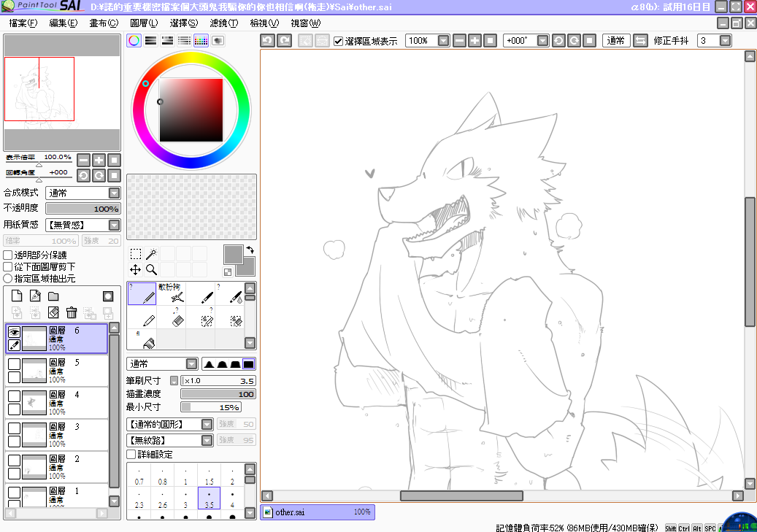Screen dimensions: 757x532
Task: Open the 修正手抖 stabilizer dropdown
Action: (x=724, y=41)
